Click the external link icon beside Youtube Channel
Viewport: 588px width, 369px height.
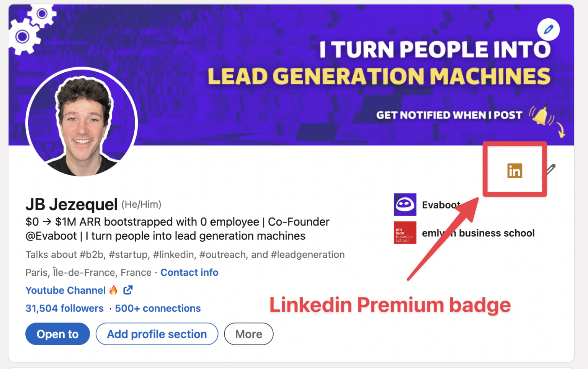tap(127, 290)
